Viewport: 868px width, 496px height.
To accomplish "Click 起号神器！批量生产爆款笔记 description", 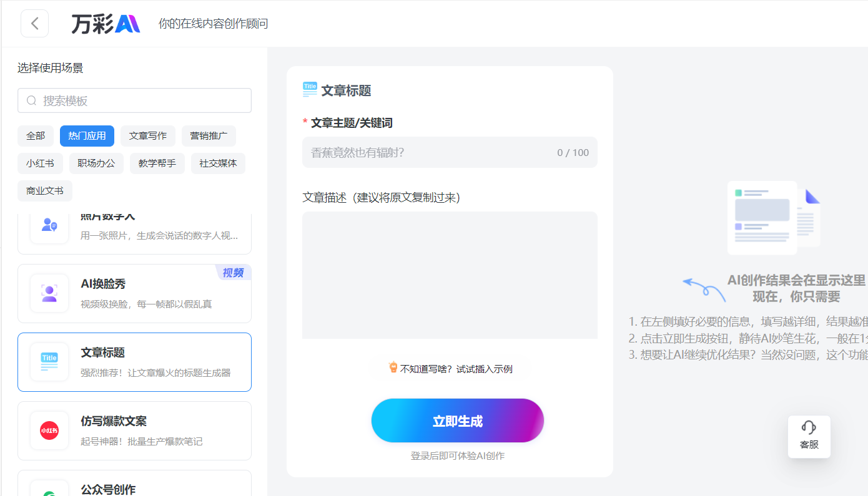I will [142, 442].
